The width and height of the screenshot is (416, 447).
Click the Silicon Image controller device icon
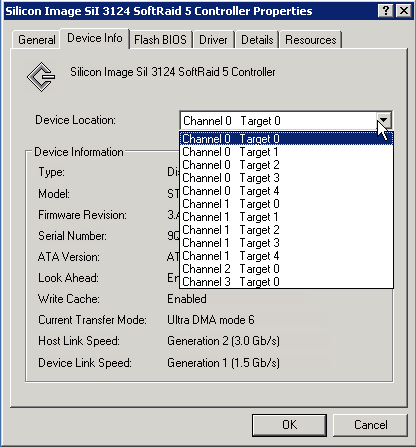(x=41, y=77)
